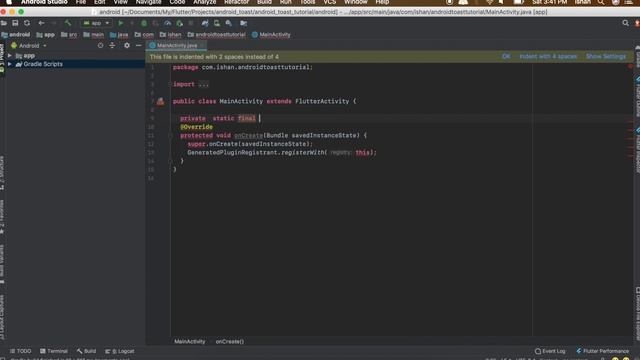Image resolution: width=640 pixels, height=360 pixels.
Task: Click the @Override annotation
Action: (196, 127)
